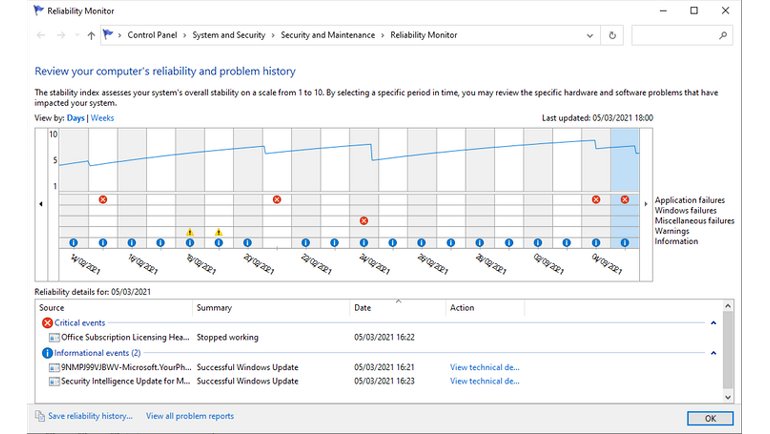The width and height of the screenshot is (770, 434).
Task: Select the application failure on 05/03/2021
Action: 625,199
